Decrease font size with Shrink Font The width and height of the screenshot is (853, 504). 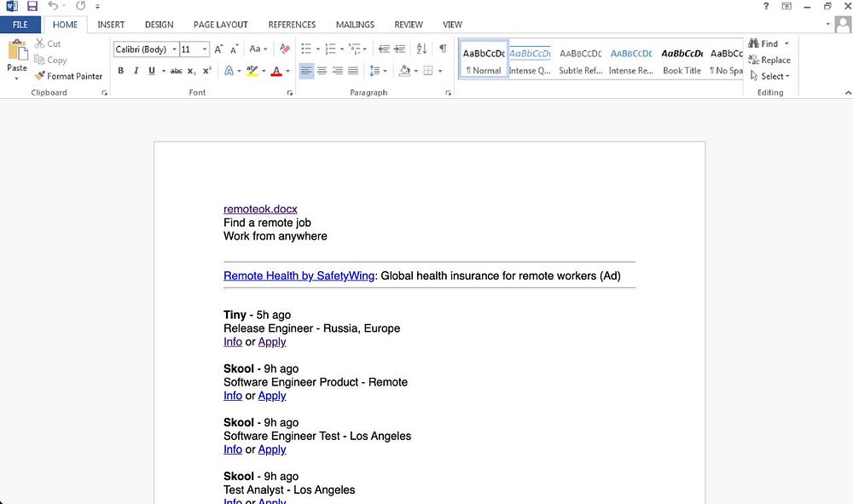click(x=234, y=49)
